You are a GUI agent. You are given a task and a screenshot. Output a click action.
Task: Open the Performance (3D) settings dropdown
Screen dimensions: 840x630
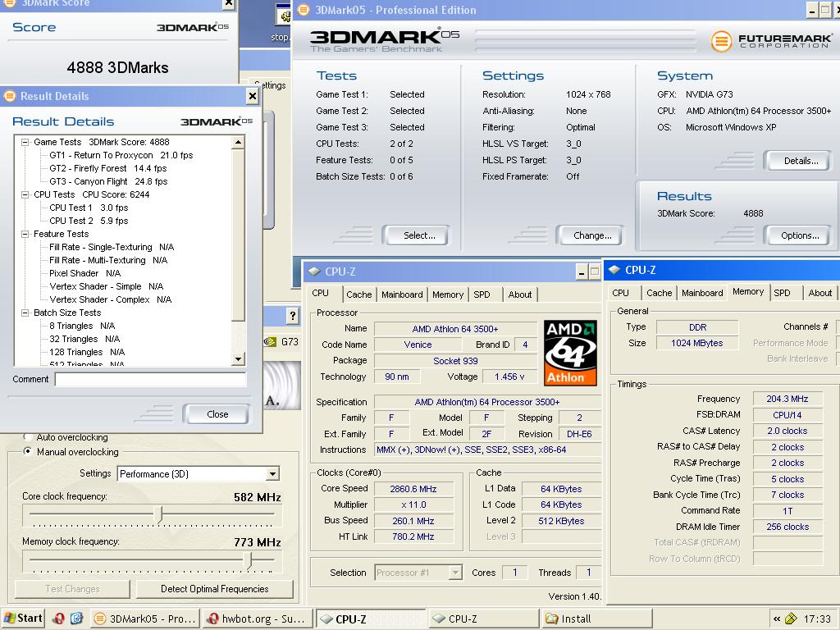click(272, 474)
